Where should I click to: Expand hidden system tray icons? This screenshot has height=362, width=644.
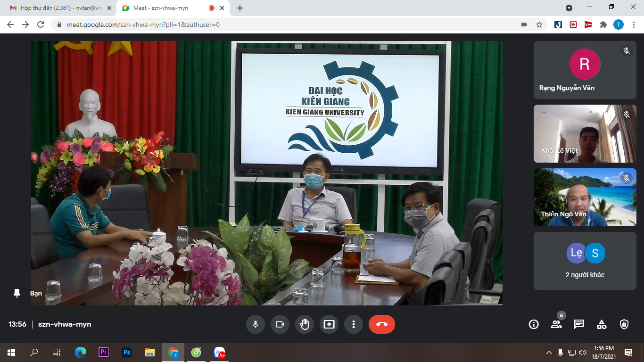tap(549, 352)
